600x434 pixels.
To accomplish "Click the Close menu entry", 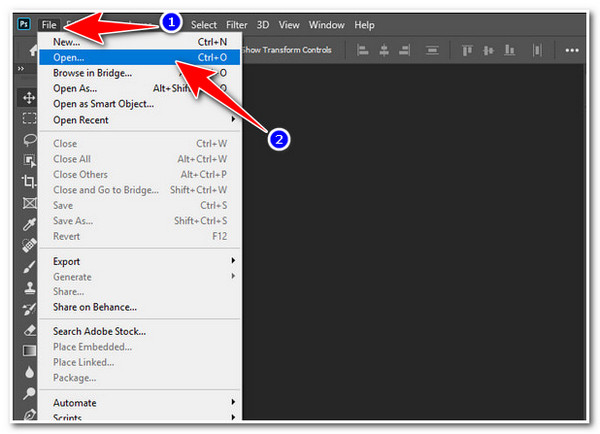I will click(x=140, y=144).
